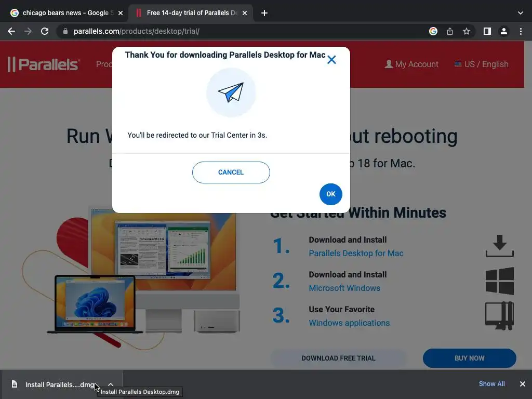Click the Parallels logo

pyautogui.click(x=44, y=64)
